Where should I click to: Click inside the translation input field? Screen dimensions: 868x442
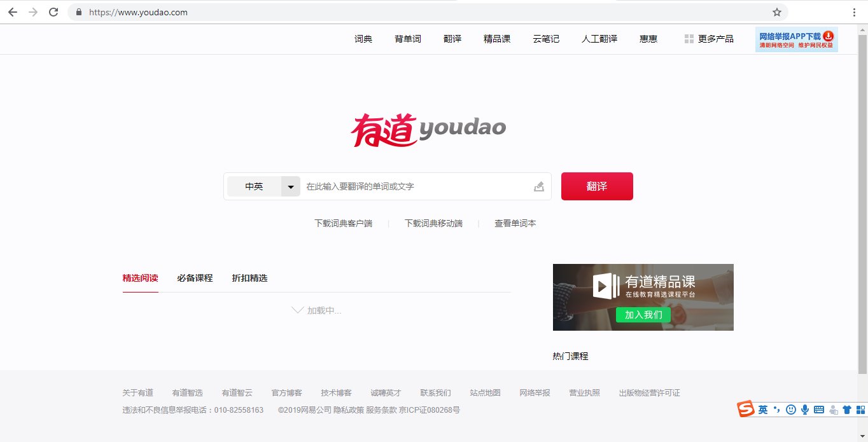point(414,186)
